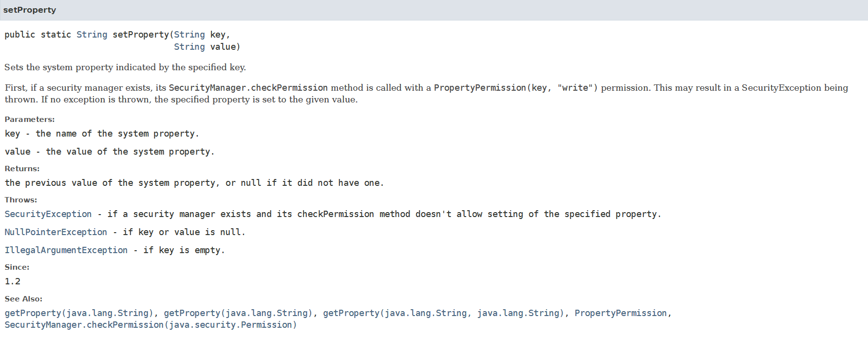Open SecurityManager.checkPermission(java.security.Permission) link
Image resolution: width=868 pixels, height=338 pixels.
[151, 325]
